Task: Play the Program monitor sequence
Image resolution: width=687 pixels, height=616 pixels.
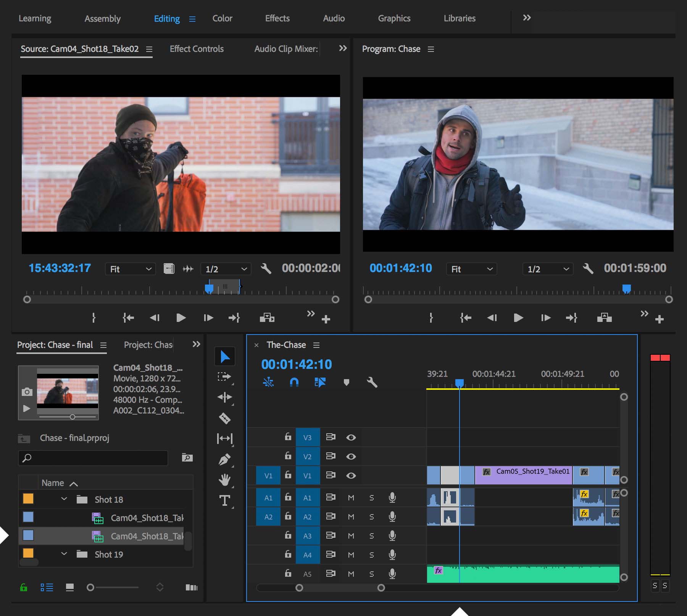Action: 518,318
